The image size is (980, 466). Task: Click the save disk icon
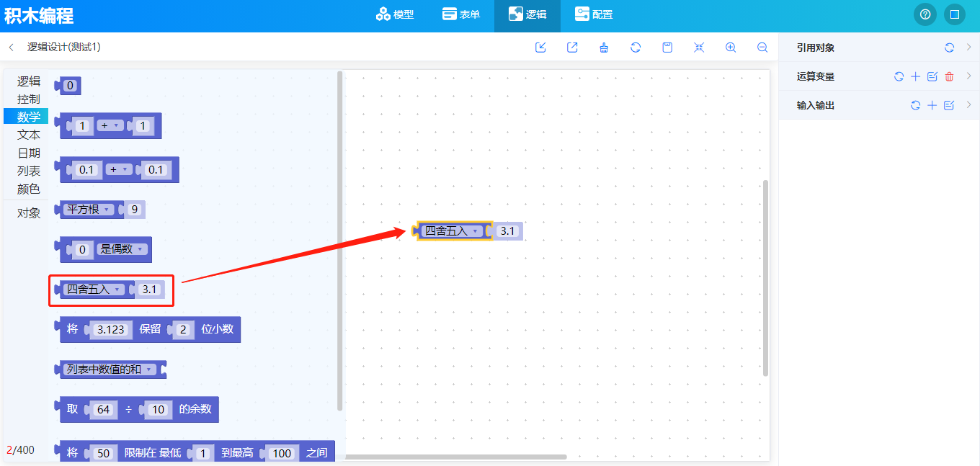point(667,48)
